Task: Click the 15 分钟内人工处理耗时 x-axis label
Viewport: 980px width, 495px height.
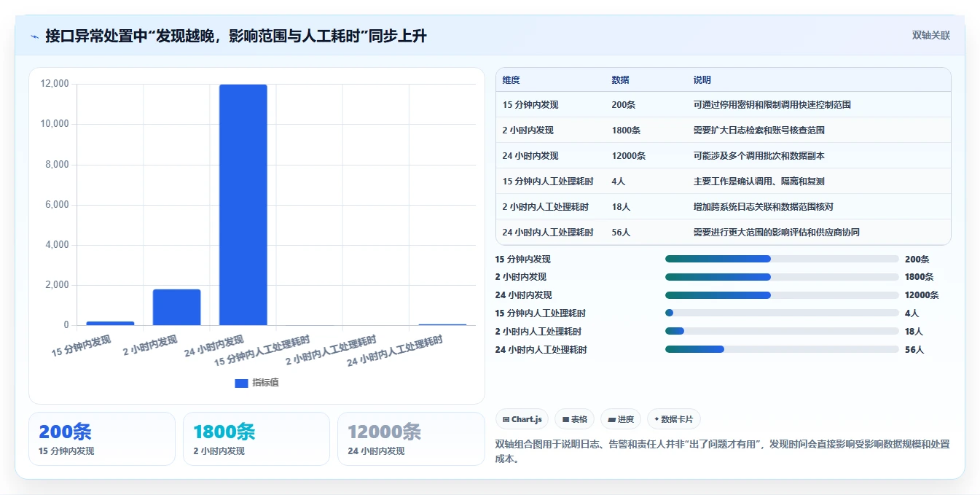Action: point(262,351)
